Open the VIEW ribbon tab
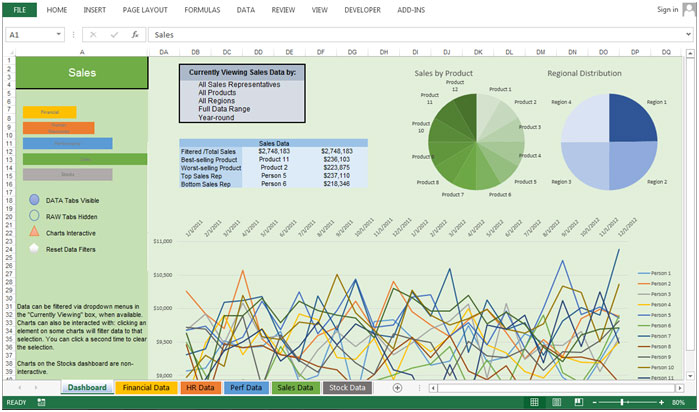699x412 pixels. point(320,10)
